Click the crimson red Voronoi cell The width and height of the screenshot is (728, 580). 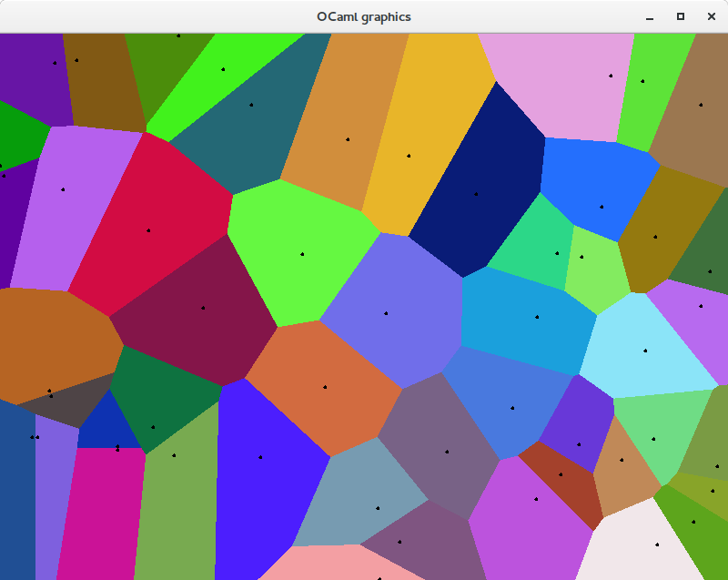tap(151, 225)
